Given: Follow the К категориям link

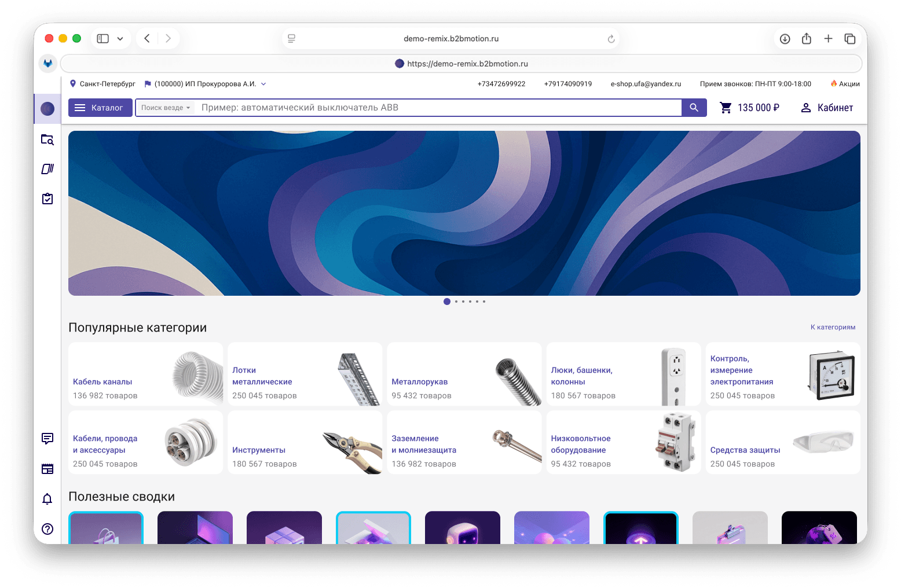Looking at the screenshot, I should coord(833,328).
